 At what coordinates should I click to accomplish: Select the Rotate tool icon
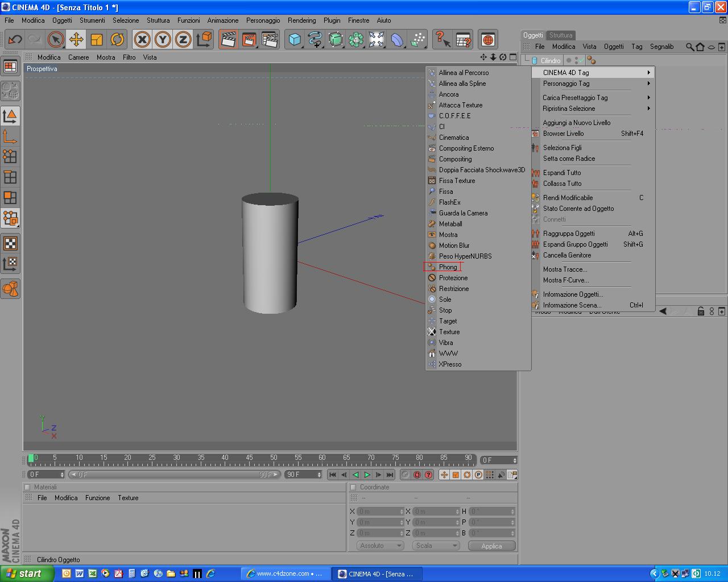[x=117, y=39]
